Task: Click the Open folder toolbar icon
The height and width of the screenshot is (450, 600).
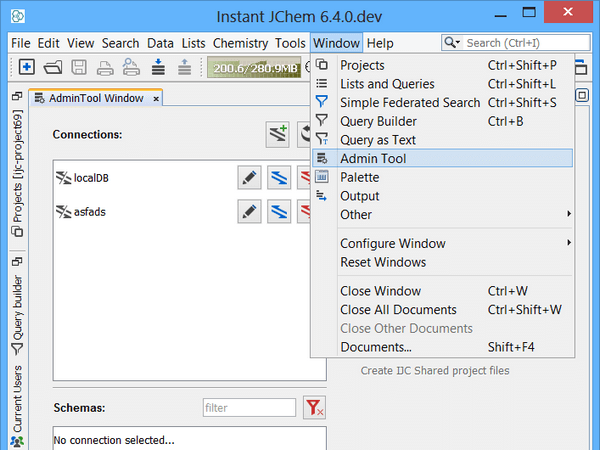Action: [53, 67]
